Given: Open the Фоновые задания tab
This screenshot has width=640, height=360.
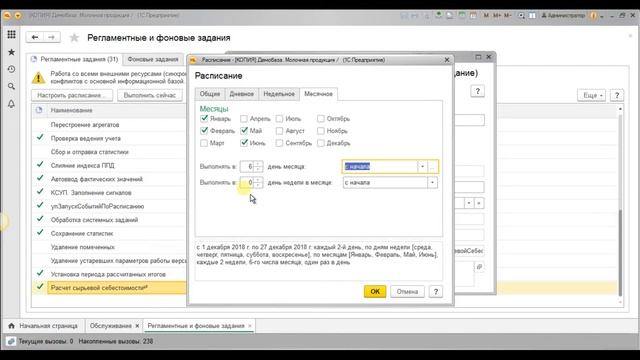Looking at the screenshot, I should click(x=153, y=60).
